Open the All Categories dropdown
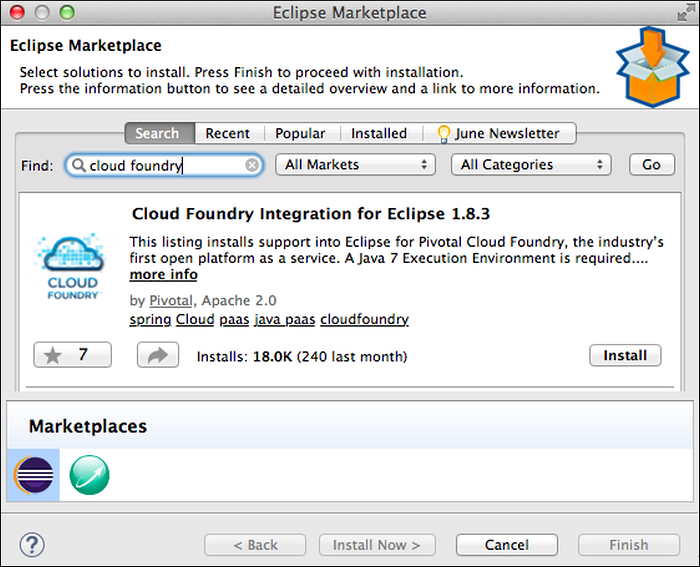Screen dimensions: 700x567 [531, 165]
